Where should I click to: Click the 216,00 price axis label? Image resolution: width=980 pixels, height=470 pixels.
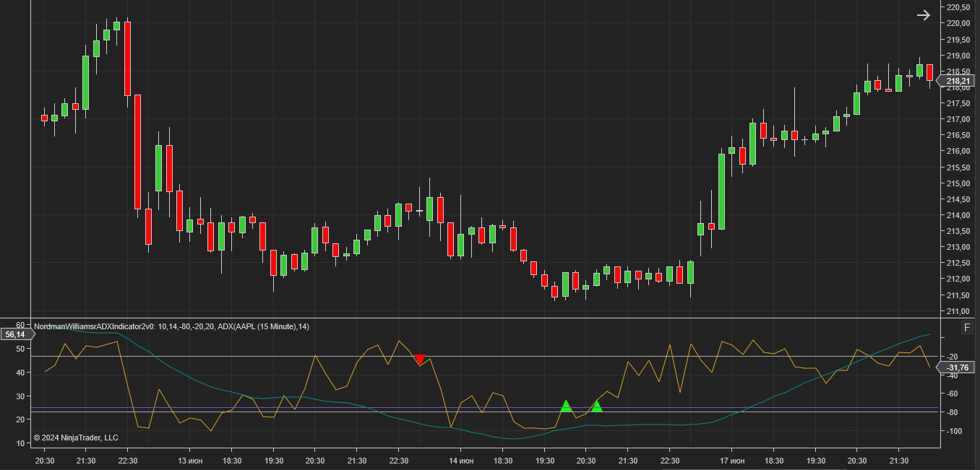click(x=957, y=151)
